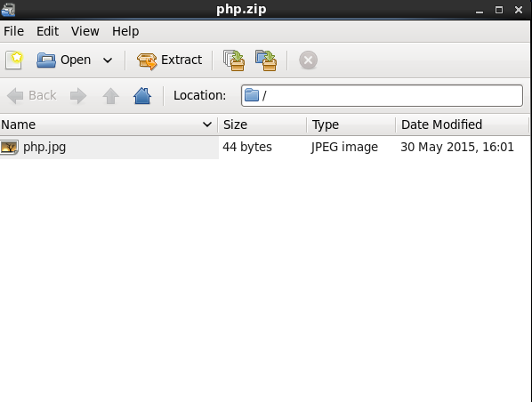The width and height of the screenshot is (532, 402).
Task: Open the View menu
Action: pos(85,31)
